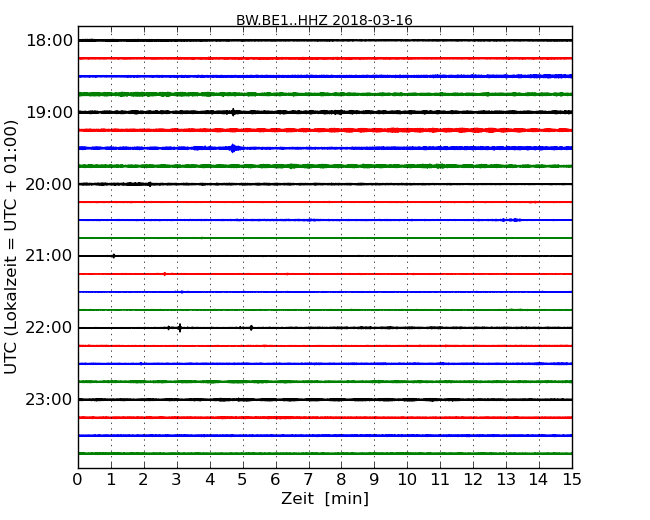The height and width of the screenshot is (520, 650).
Task: Click the blue burst event on the 19:30 trace
Action: tap(234, 148)
